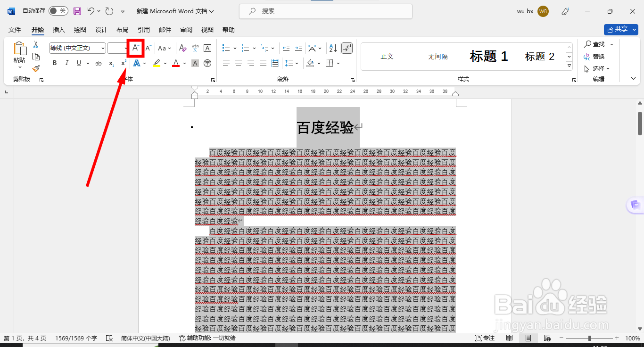Open the line spacing dropdown
The image size is (644, 347).
pyautogui.click(x=292, y=63)
